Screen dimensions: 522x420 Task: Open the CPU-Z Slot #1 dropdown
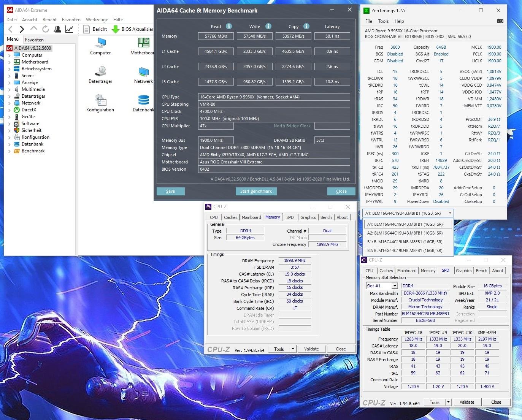pyautogui.click(x=382, y=286)
